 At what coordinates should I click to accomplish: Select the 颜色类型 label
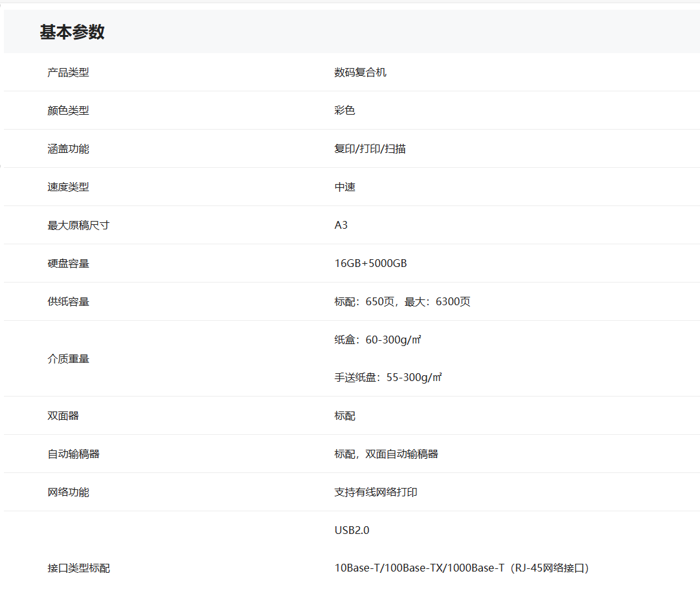(68, 111)
